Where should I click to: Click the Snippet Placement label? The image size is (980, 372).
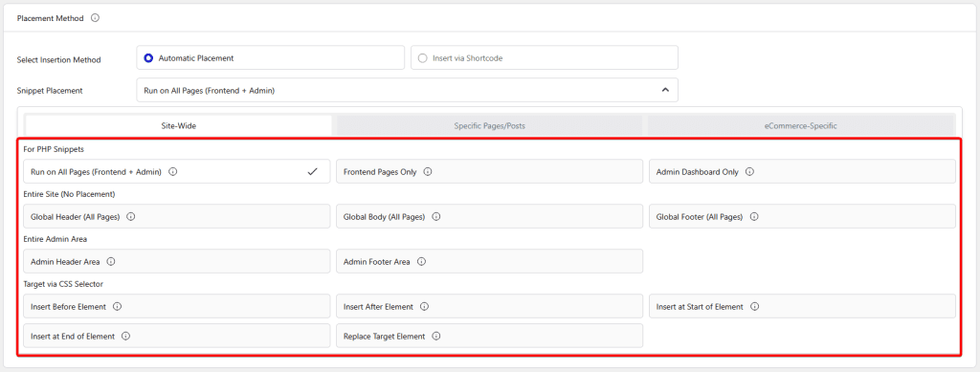coord(50,91)
